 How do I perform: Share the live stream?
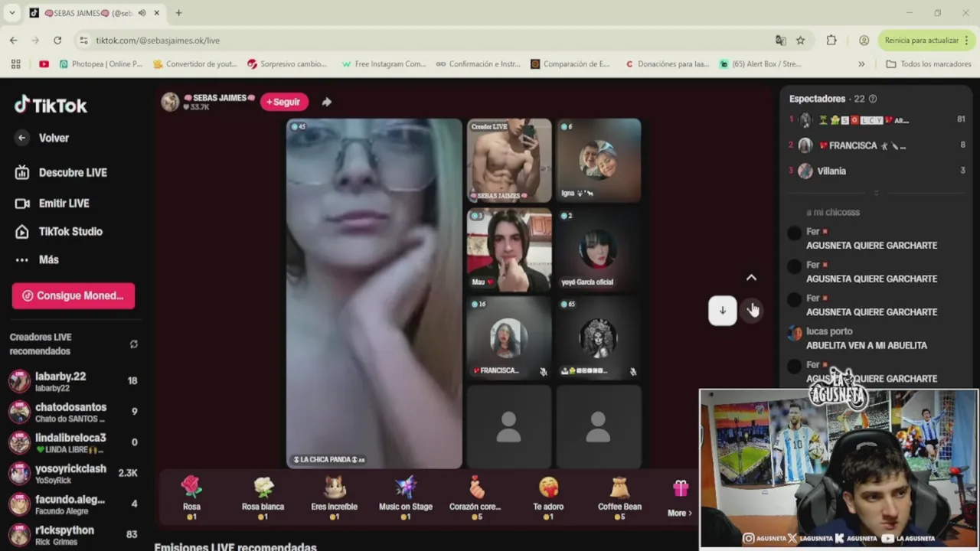coord(327,102)
